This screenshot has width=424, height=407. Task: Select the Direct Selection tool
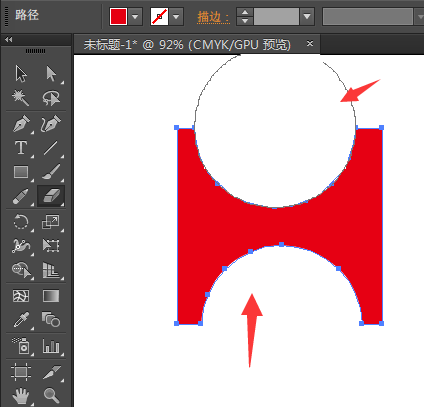(x=51, y=74)
